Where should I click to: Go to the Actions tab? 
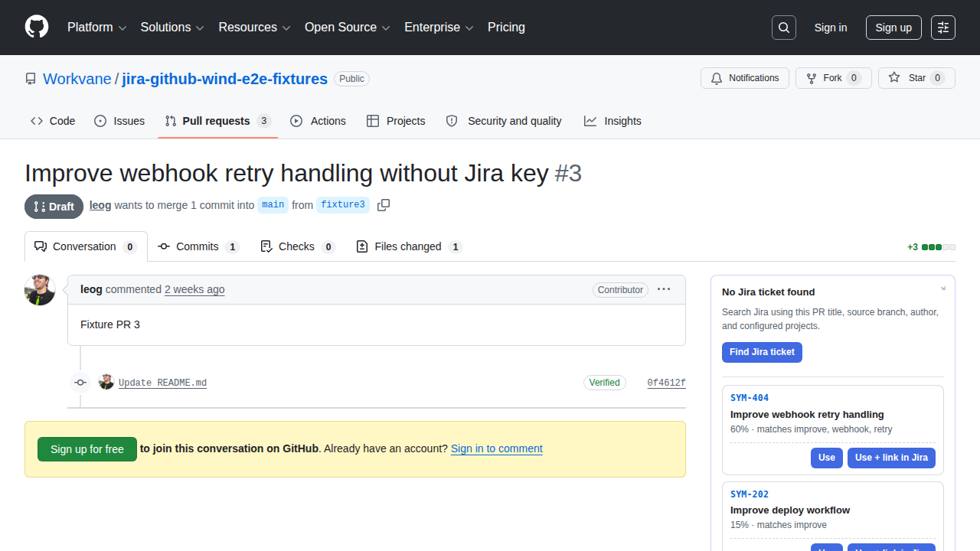[318, 121]
